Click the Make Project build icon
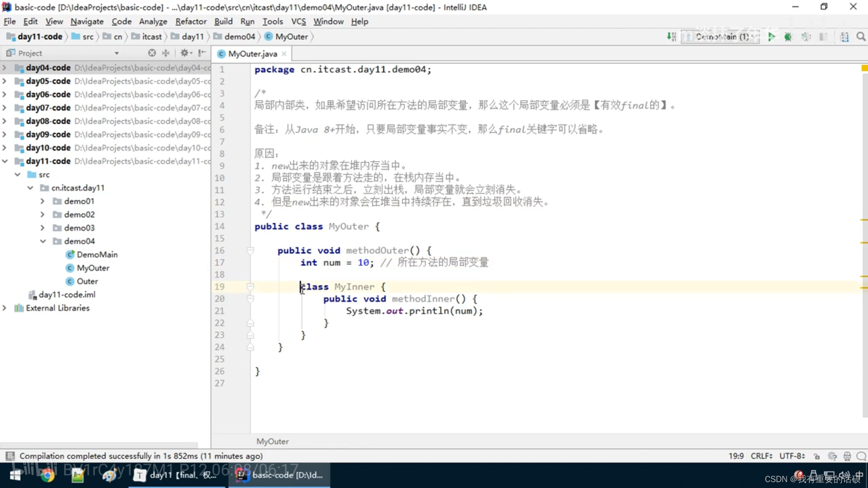868x488 pixels. pos(672,37)
